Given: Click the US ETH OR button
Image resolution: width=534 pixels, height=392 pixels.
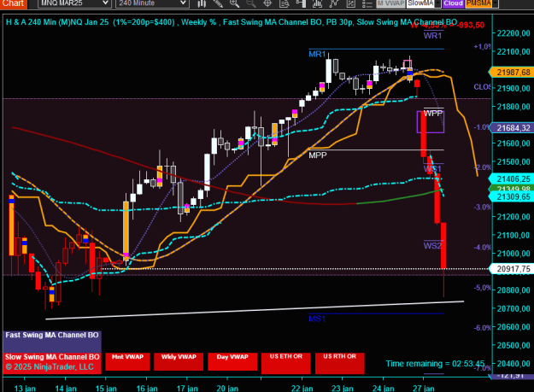Looking at the screenshot, I should coord(285,363).
